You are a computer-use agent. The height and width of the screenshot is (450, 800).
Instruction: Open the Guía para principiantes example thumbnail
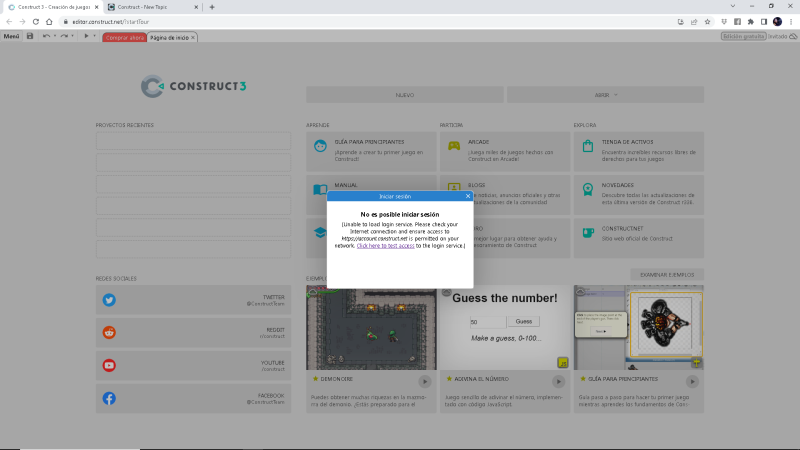tap(639, 328)
